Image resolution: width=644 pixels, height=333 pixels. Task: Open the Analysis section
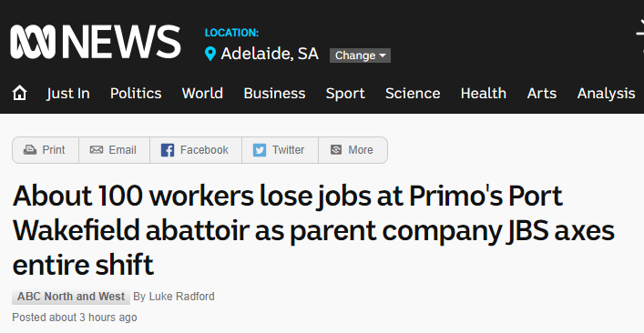(607, 94)
